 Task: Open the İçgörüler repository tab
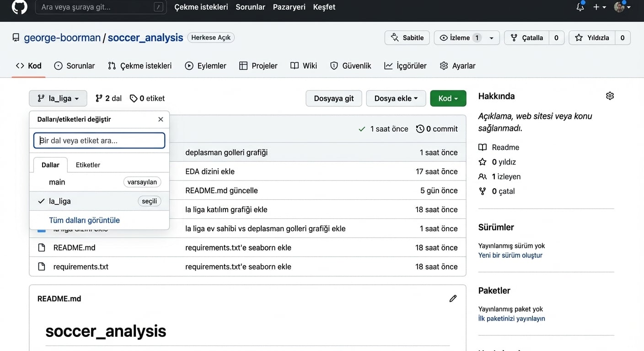click(405, 66)
